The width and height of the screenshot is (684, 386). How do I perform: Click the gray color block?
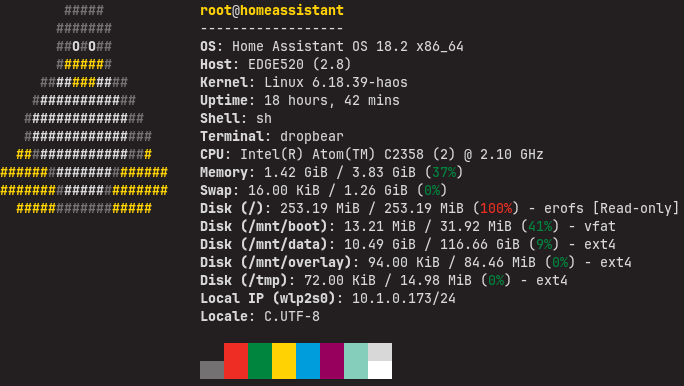(212, 370)
